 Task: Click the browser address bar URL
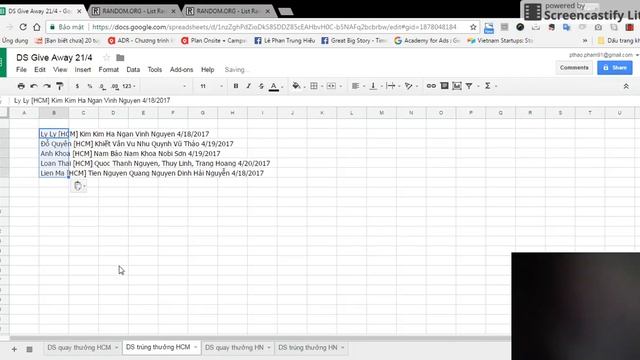pos(274,27)
